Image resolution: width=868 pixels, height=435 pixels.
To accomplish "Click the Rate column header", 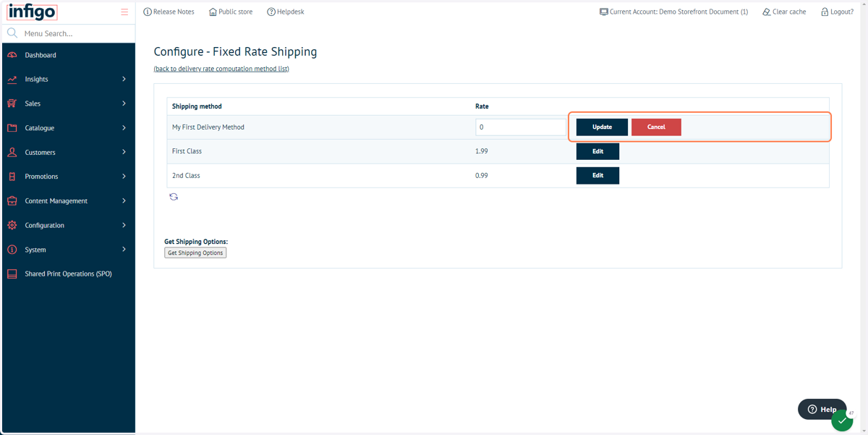I will click(482, 106).
